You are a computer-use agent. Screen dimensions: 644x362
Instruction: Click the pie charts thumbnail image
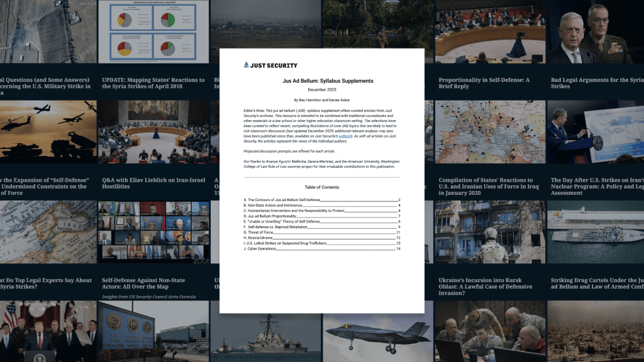[153, 31]
